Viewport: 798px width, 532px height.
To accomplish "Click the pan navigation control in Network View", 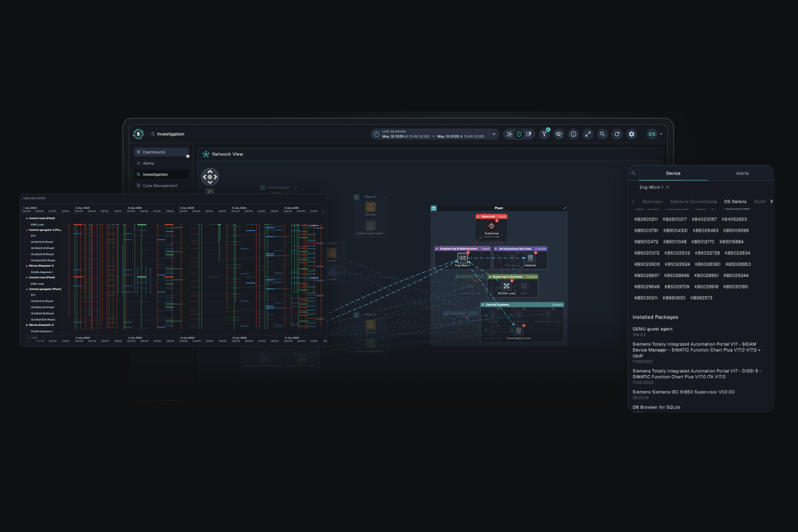I will pyautogui.click(x=210, y=177).
